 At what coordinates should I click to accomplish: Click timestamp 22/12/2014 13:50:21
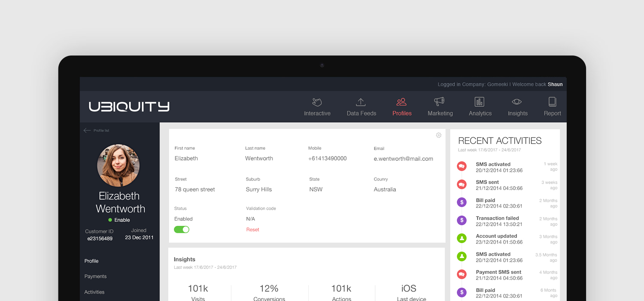click(x=499, y=224)
